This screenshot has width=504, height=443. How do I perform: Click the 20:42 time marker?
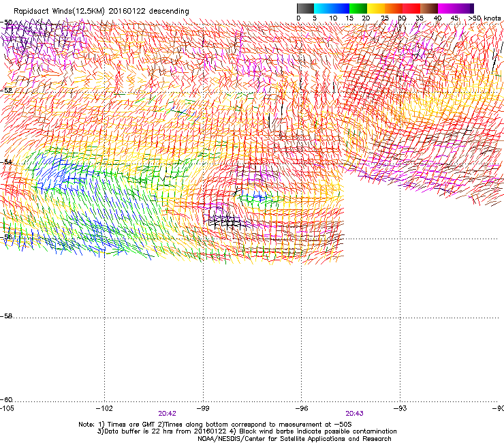[x=167, y=414]
